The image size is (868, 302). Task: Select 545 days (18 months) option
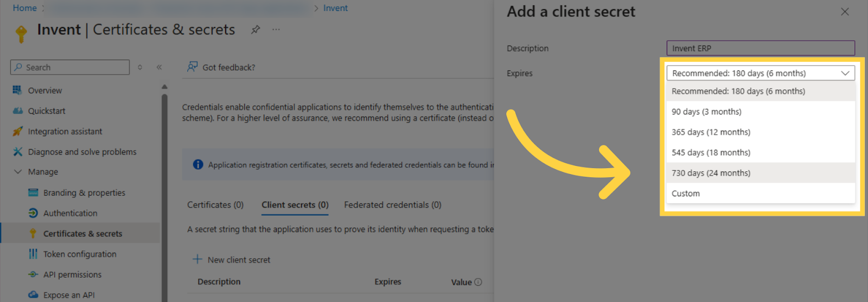(x=761, y=152)
